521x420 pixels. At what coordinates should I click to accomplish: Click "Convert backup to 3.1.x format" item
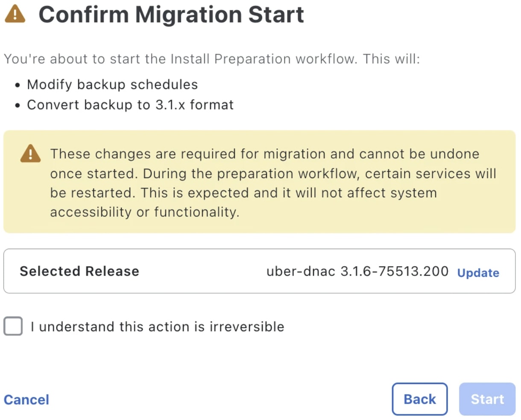[130, 105]
